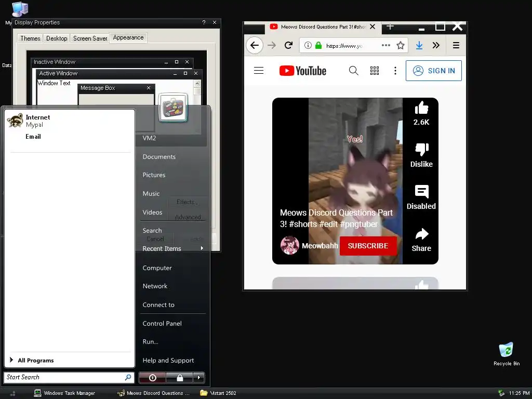Open Connect to
This screenshot has height=399, width=532.
tap(158, 305)
